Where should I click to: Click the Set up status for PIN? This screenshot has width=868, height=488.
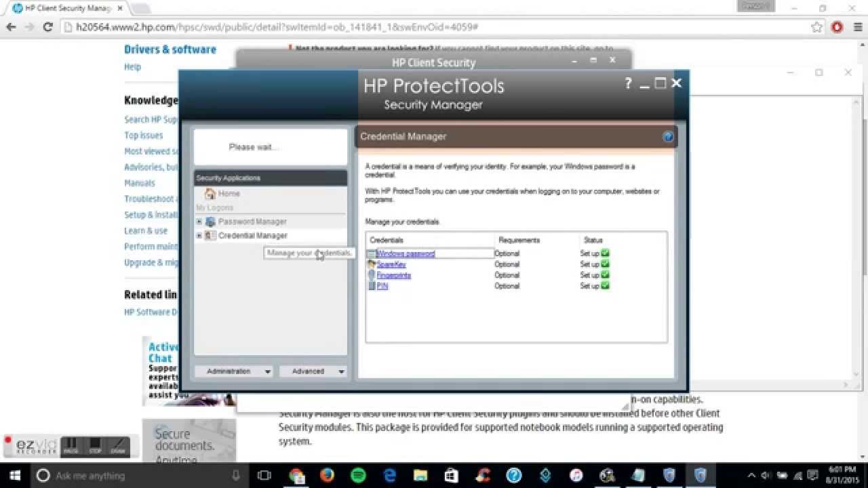(x=589, y=286)
